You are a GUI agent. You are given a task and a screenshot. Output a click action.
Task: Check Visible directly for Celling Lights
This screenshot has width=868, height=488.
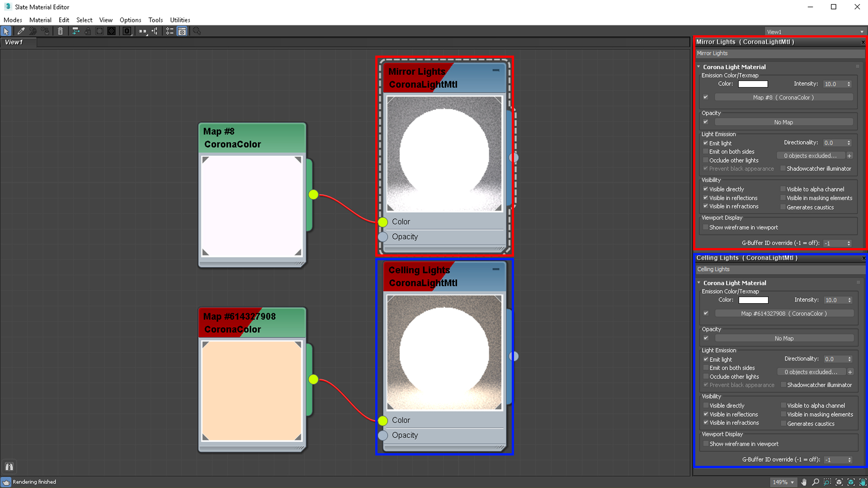[x=706, y=405]
